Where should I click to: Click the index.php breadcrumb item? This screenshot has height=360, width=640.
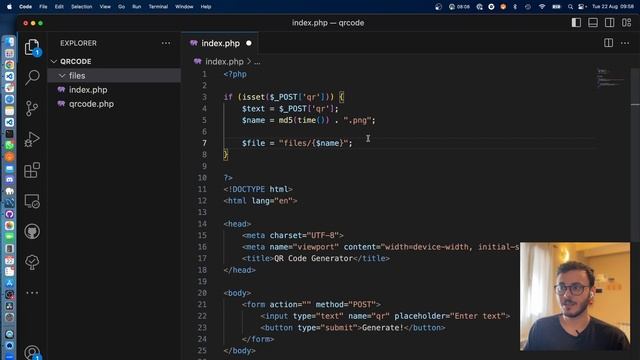coord(224,62)
